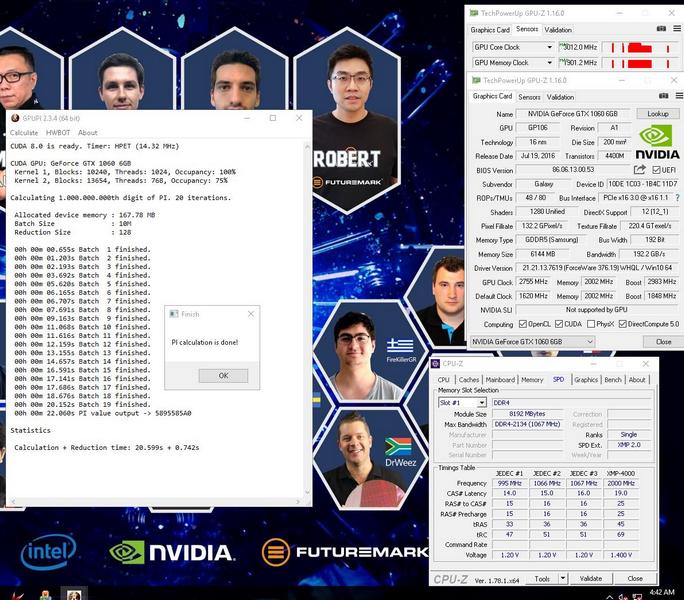This screenshot has height=600, width=684.
Task: Click the NVIDIA logo in GPU-Z
Action: (x=657, y=142)
